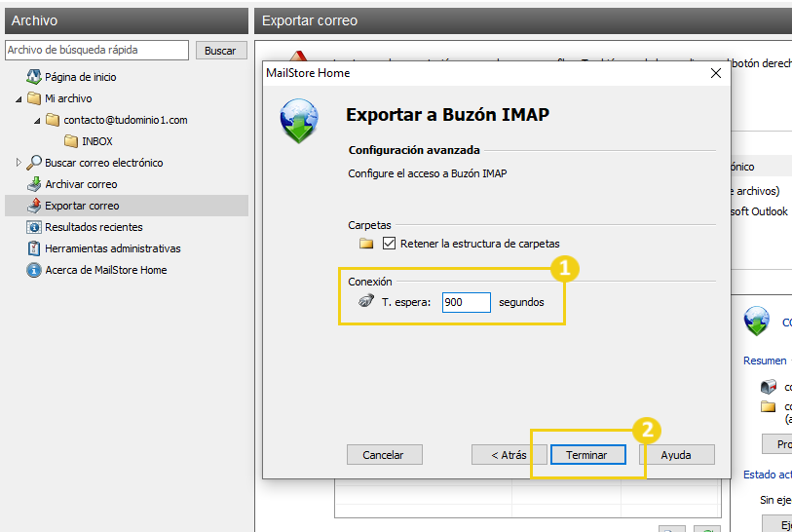Screen dimensions: 792x532
Task: Close the MailStore Home dialog
Action: (715, 73)
